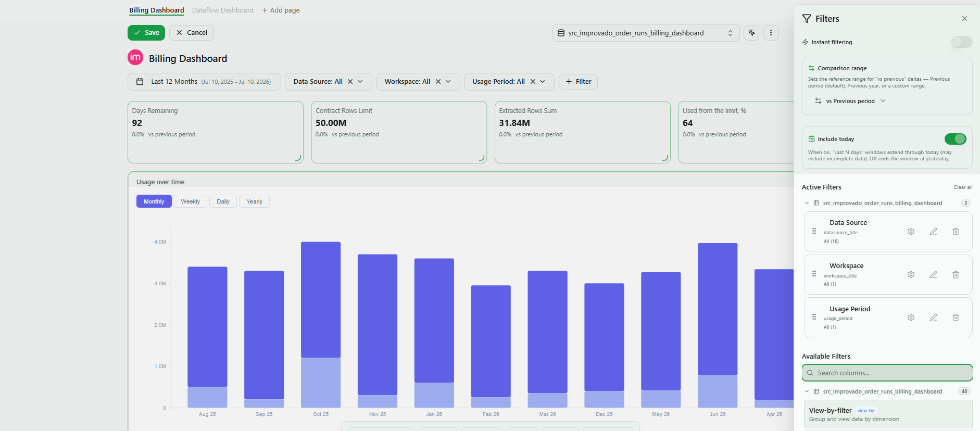Click the active filters count badge 3
Image resolution: width=980 pixels, height=431 pixels.
(965, 203)
